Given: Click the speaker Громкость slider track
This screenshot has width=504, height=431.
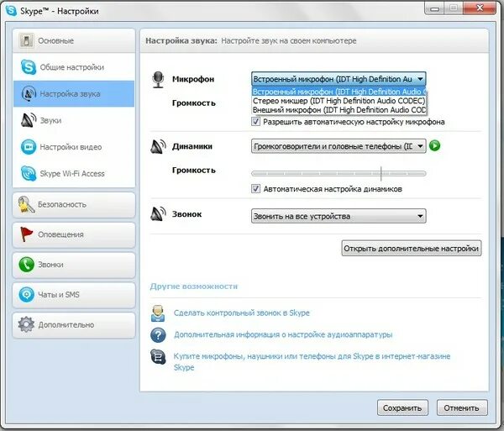Looking at the screenshot, I should [339, 174].
